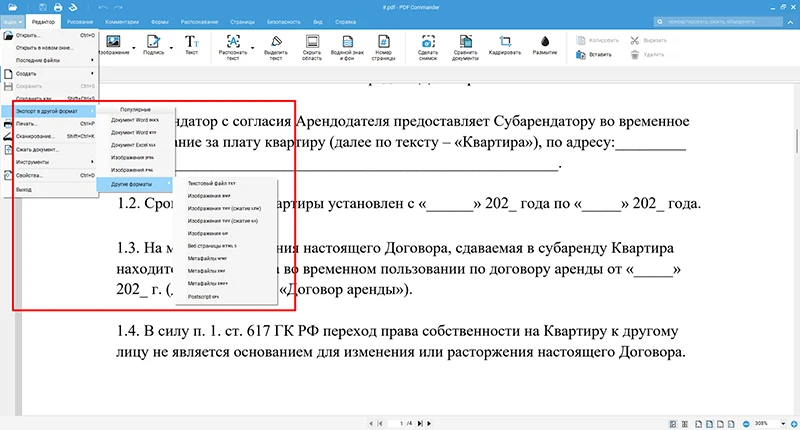Select the Изображение image tool
This screenshot has height=430, width=800.
pos(113,45)
